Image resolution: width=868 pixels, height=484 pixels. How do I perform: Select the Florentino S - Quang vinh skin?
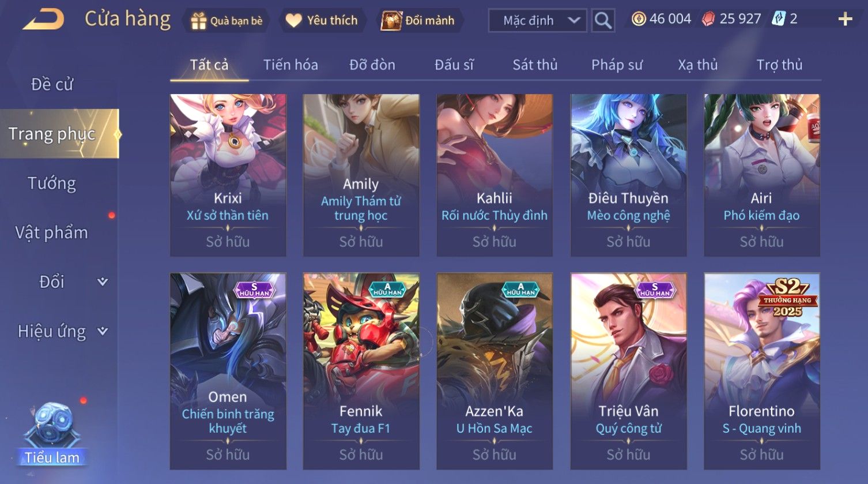(761, 371)
